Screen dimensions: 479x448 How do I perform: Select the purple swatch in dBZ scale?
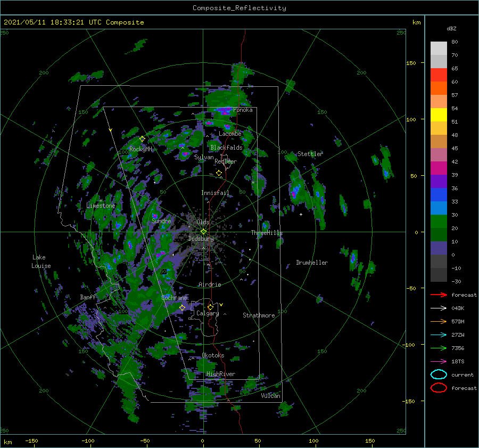(439, 181)
